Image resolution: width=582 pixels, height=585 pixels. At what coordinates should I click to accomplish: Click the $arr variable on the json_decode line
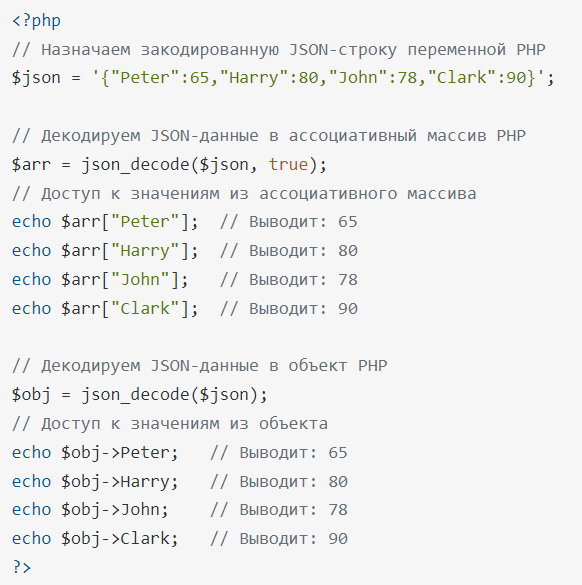pos(31,165)
